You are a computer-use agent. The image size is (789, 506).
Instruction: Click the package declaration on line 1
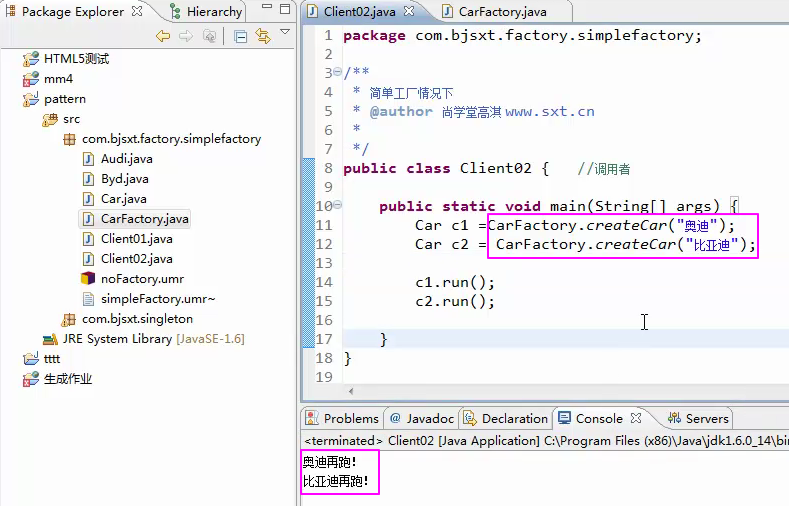pyautogui.click(x=522, y=36)
